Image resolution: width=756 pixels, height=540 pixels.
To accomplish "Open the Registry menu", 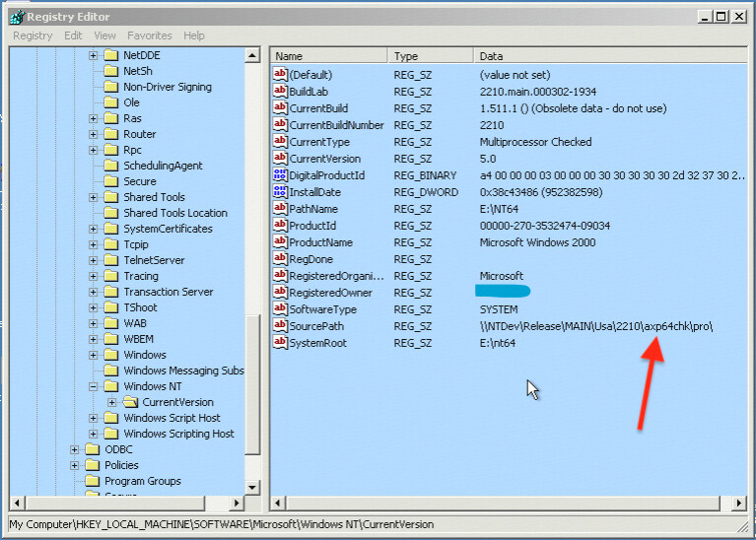I will click(x=33, y=35).
